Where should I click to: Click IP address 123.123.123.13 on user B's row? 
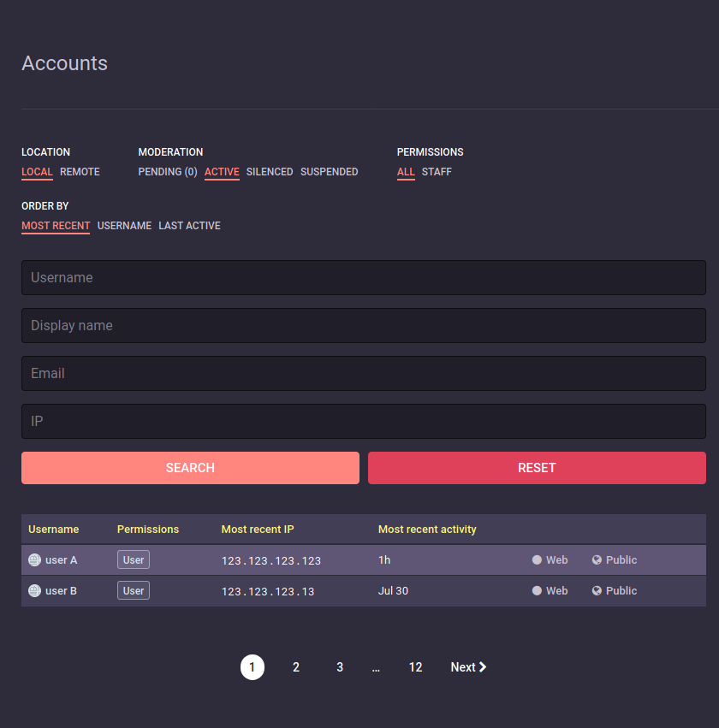coord(267,590)
